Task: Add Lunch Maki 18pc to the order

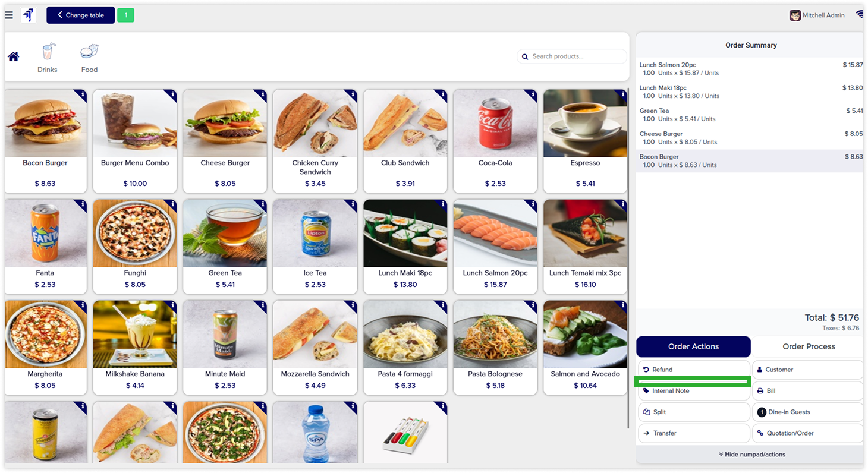Action: [405, 247]
